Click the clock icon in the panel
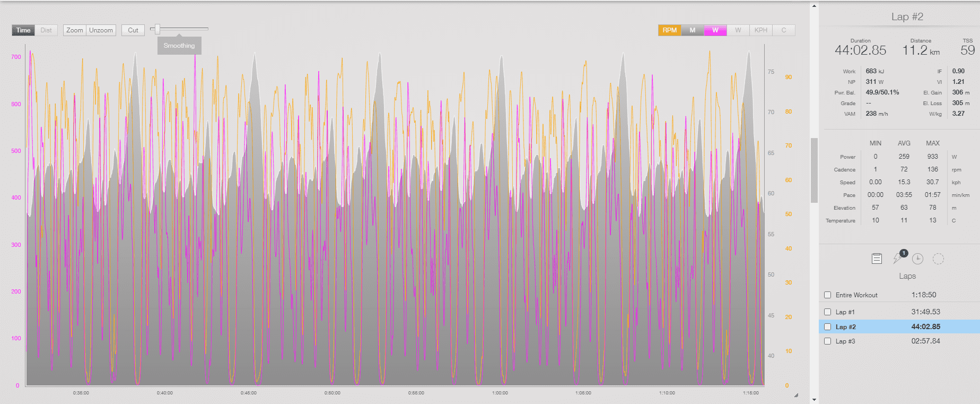Screen dimensions: 980x404 pyautogui.click(x=917, y=259)
